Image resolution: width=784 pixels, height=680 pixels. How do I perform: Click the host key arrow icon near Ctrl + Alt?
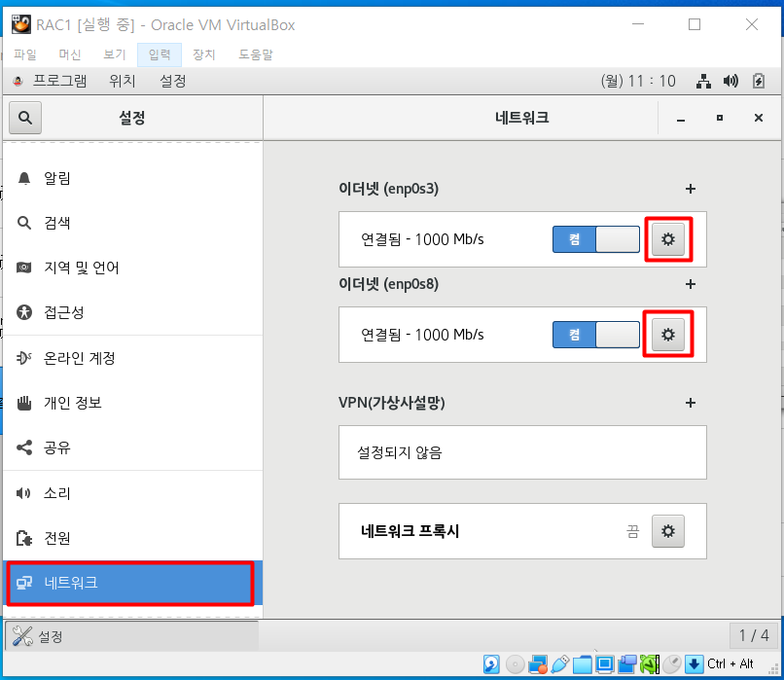point(694,664)
